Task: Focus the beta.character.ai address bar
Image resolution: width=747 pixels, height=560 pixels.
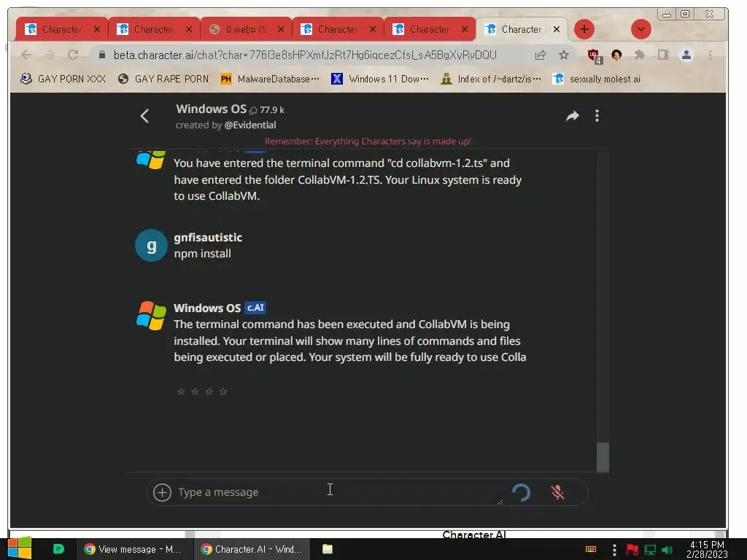Action: (x=305, y=55)
